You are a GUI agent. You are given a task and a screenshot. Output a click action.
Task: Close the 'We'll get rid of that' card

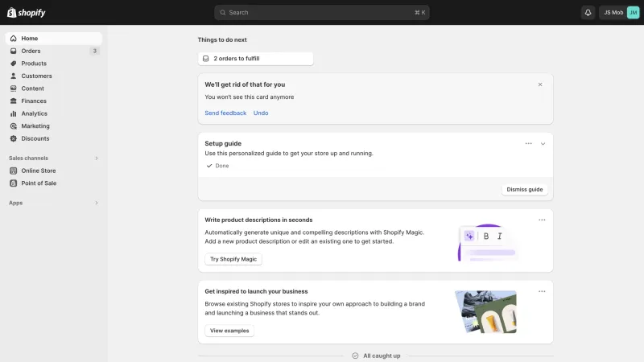click(x=540, y=84)
